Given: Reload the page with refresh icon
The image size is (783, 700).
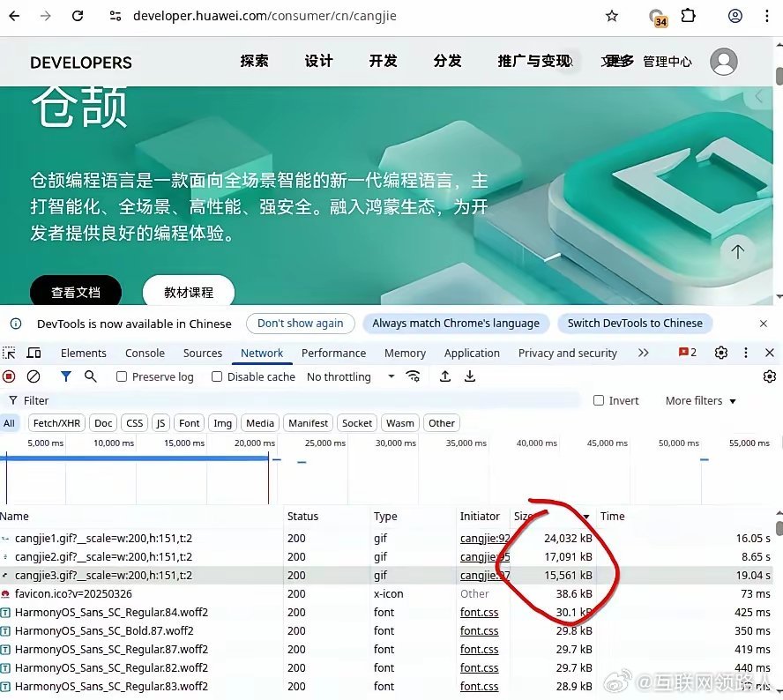Looking at the screenshot, I should pos(78,16).
